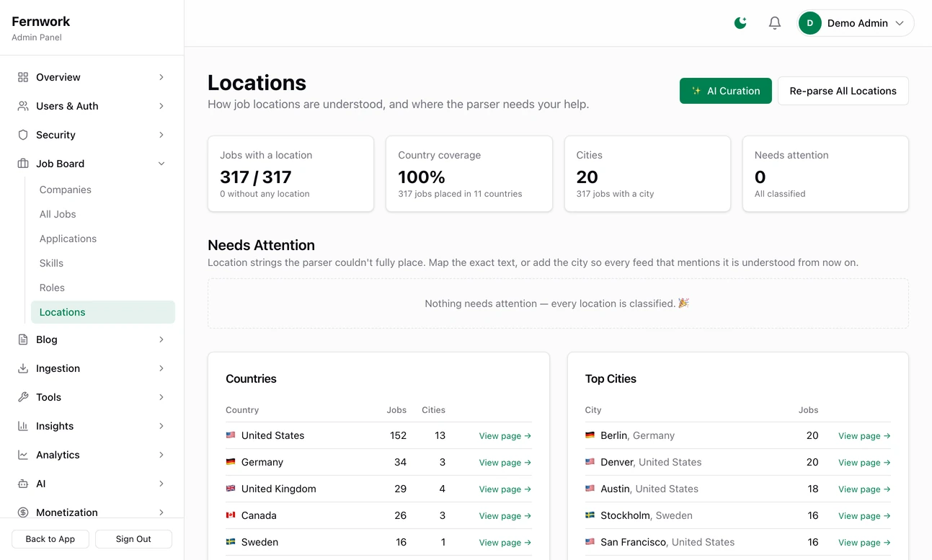Open View page for Canada
The width and height of the screenshot is (932, 560).
coord(505,516)
